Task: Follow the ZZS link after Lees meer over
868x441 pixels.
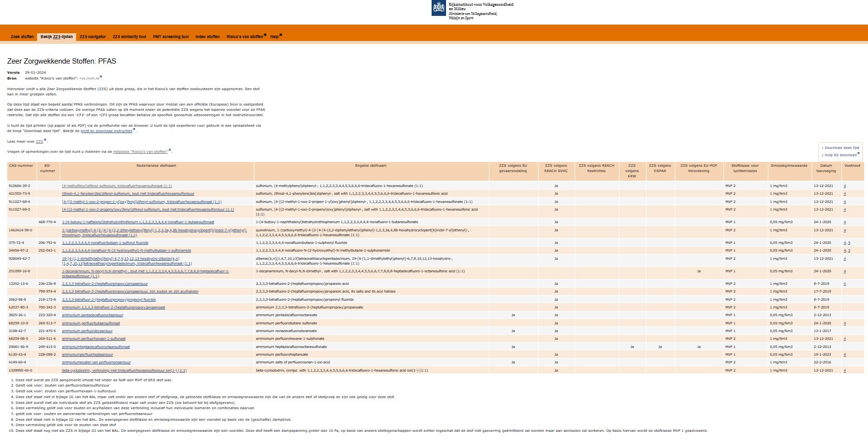Action: pyautogui.click(x=39, y=142)
